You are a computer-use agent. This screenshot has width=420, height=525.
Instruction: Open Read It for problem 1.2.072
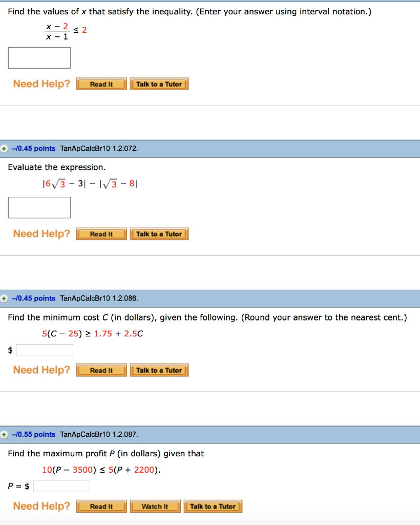tap(101, 233)
